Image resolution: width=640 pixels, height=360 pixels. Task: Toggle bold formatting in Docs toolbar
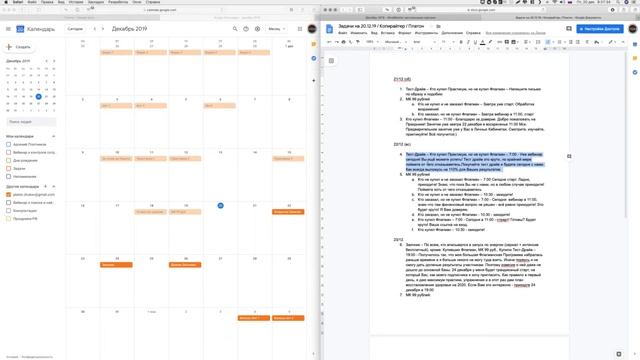point(461,42)
